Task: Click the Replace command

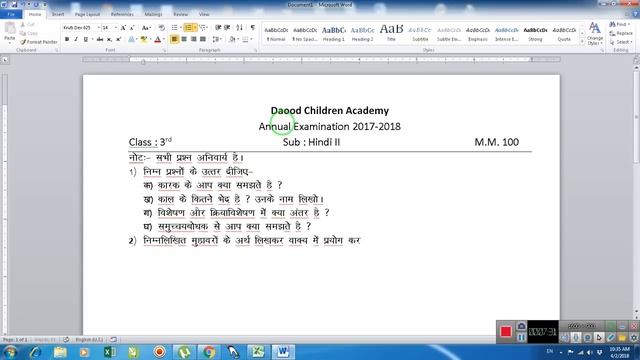Action: (x=621, y=33)
